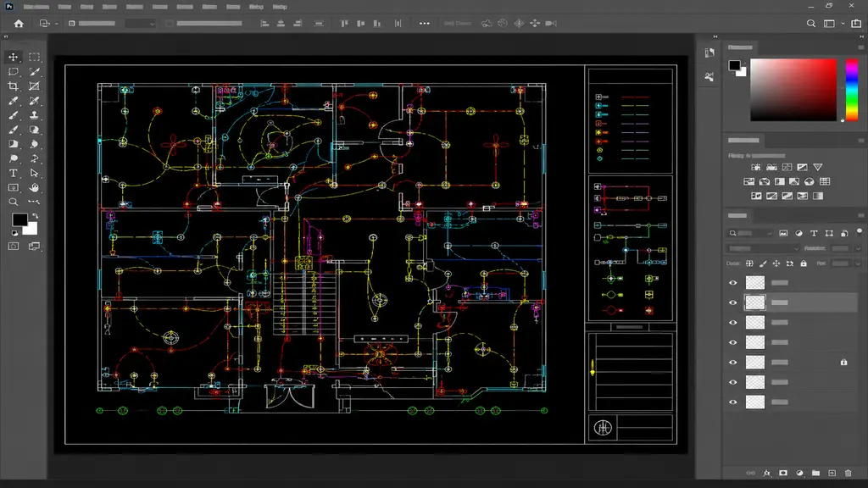Select the locked layer's thumbnail

click(755, 363)
